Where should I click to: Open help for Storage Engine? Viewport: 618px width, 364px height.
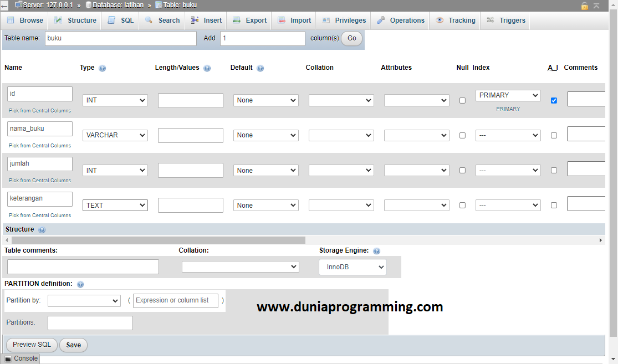coord(376,250)
